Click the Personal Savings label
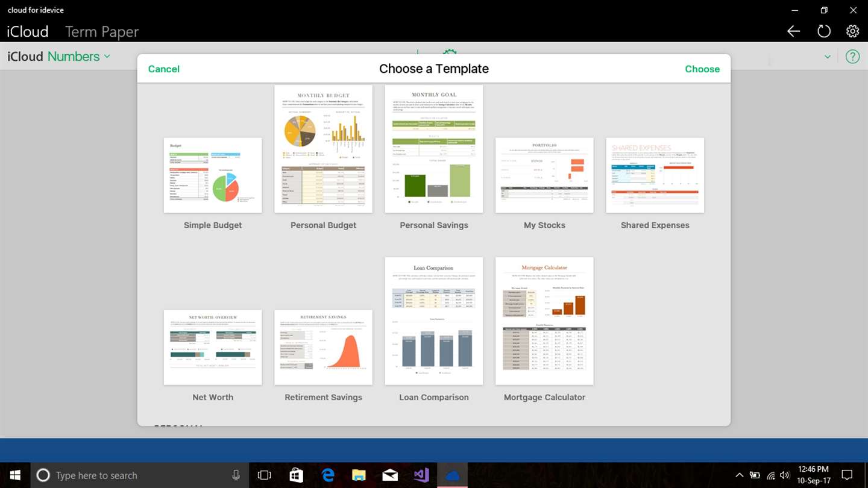The image size is (868, 488). [x=434, y=225]
